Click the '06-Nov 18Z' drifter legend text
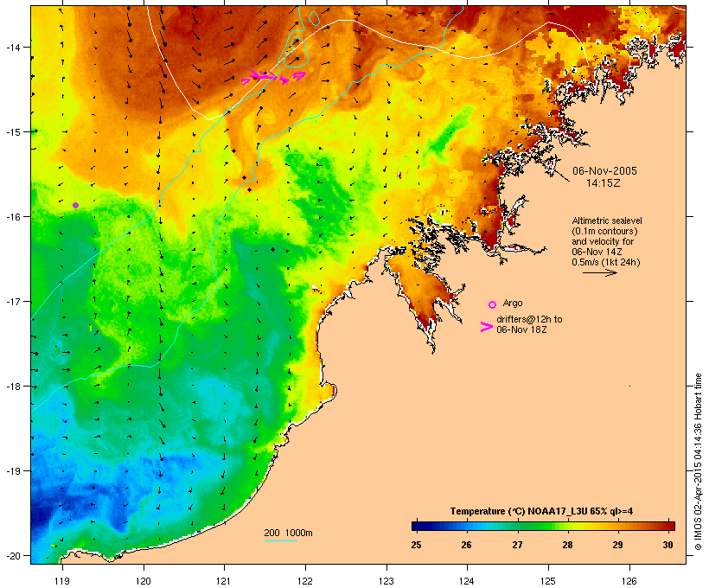 pos(521,329)
